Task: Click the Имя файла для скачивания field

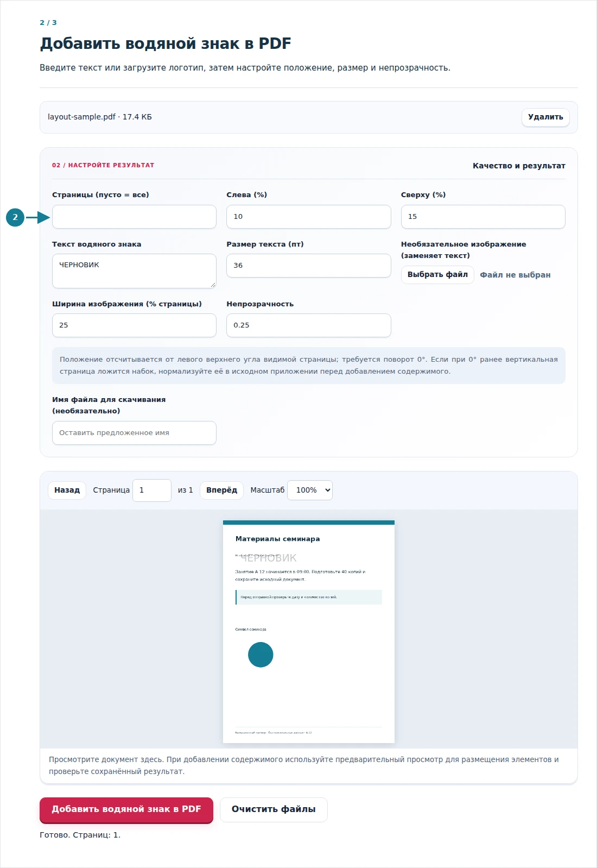Action: pos(134,433)
